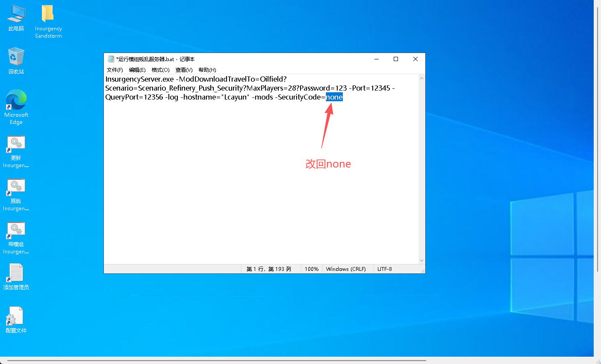Click the Windows (CRLF) status entry
Viewport: 601px width, 364px height.
(346, 269)
